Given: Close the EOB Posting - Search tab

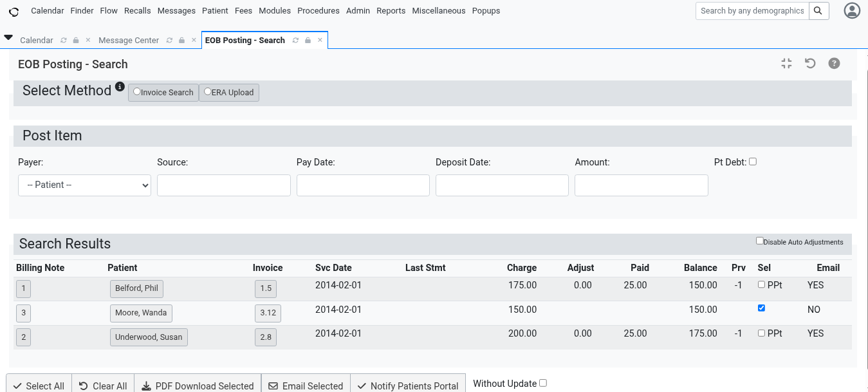Looking at the screenshot, I should (x=320, y=41).
